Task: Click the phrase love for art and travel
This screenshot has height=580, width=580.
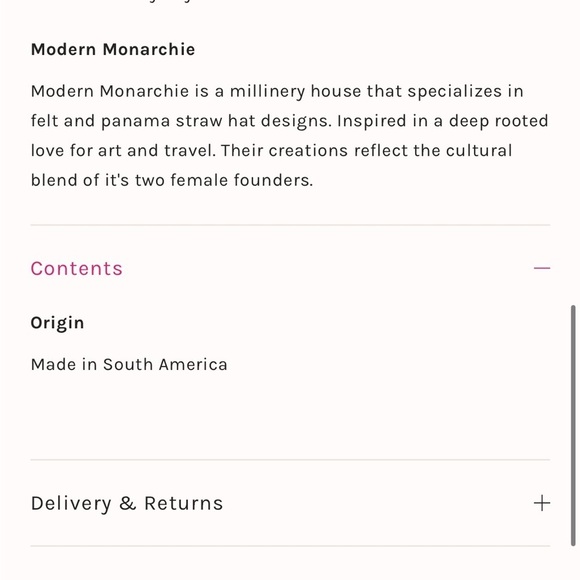Action: click(x=123, y=151)
